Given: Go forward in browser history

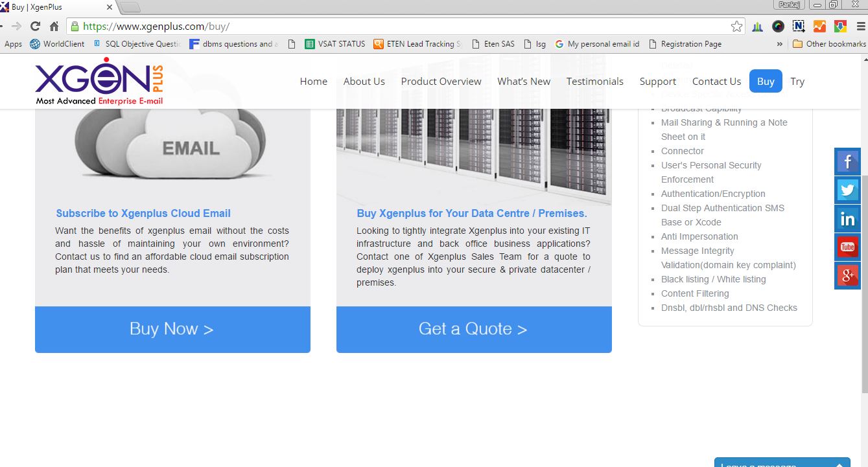Looking at the screenshot, I should click(x=16, y=27).
